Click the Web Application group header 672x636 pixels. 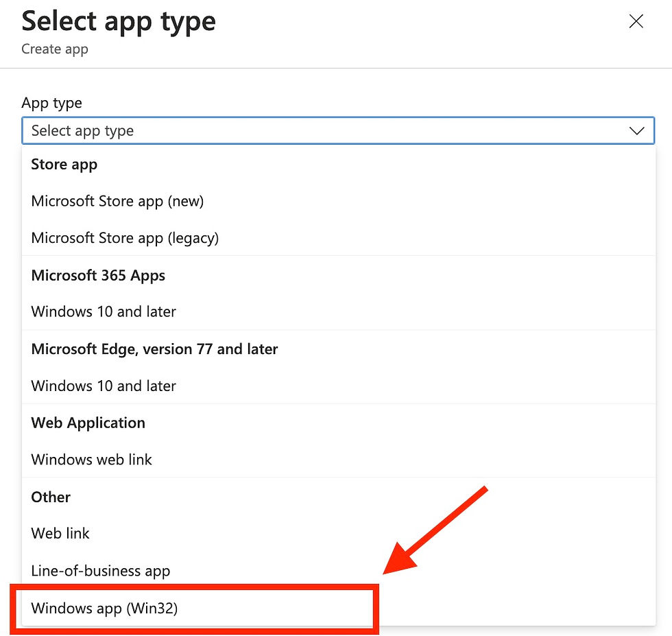[x=88, y=423]
